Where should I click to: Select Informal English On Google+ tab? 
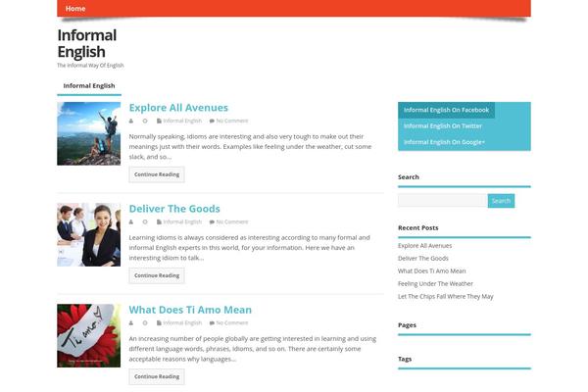444,142
